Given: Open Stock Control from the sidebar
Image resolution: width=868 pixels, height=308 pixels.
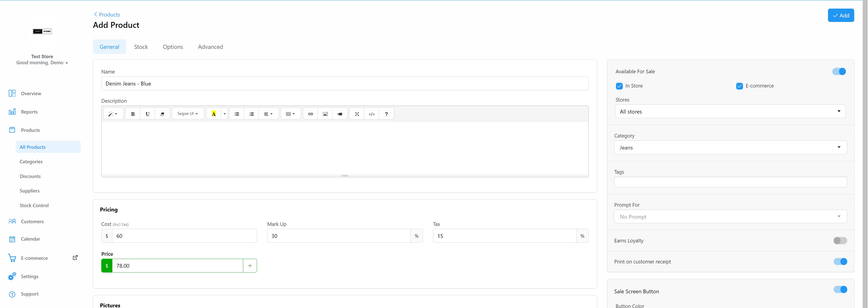Looking at the screenshot, I should coord(34,205).
